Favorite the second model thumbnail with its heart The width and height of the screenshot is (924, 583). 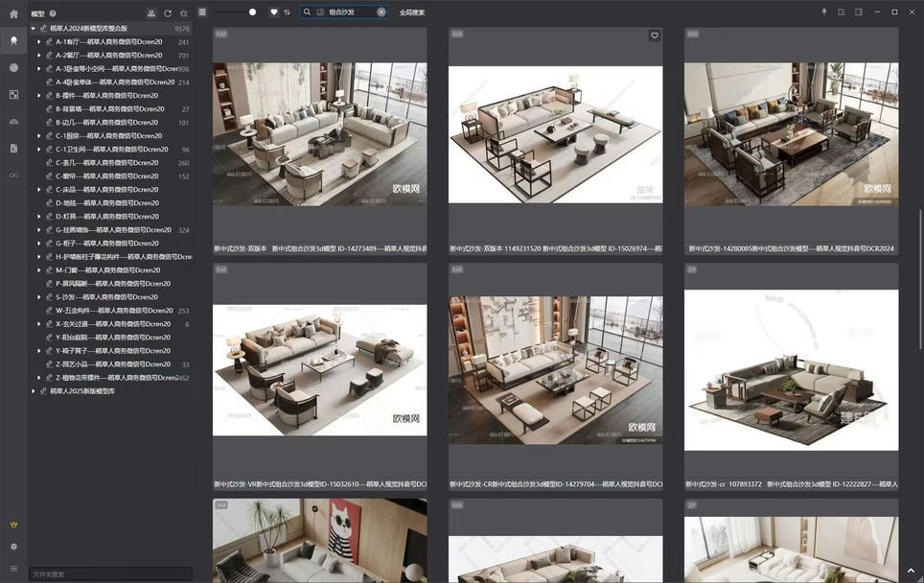pos(655,35)
